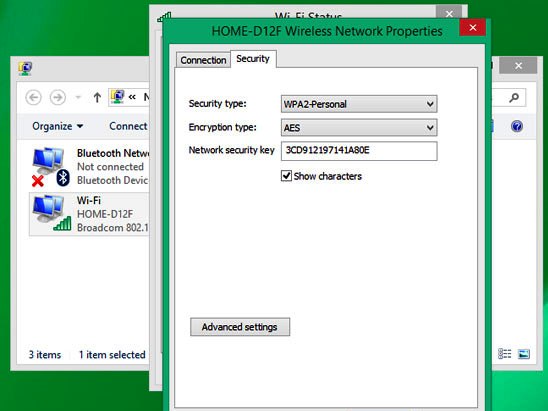This screenshot has width=548, height=411.
Task: Select the Security tab
Action: pos(253,58)
